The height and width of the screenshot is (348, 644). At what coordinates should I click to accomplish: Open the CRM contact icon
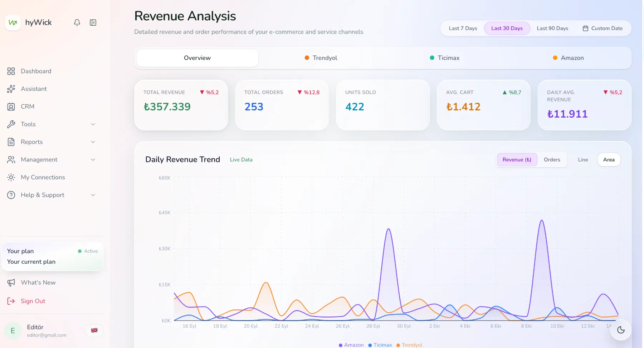pos(11,106)
